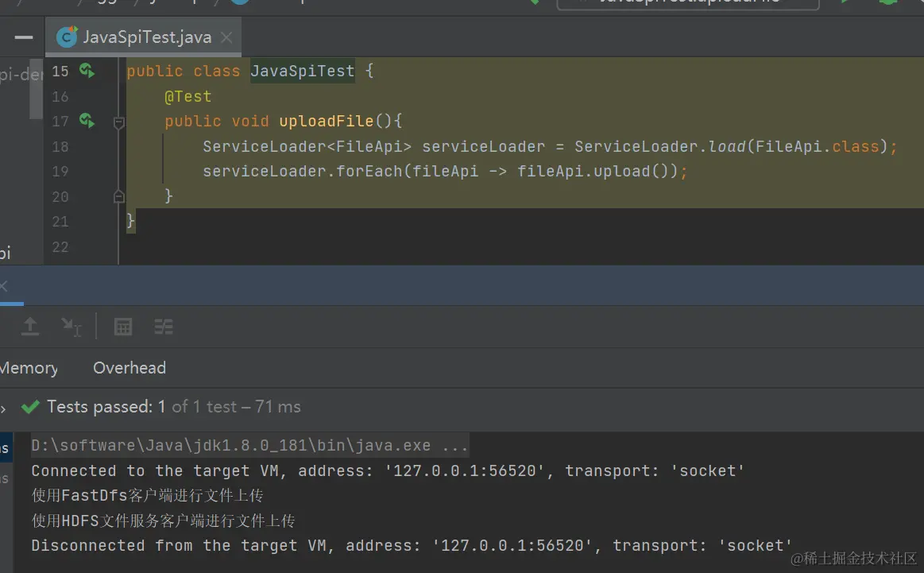Image resolution: width=924 pixels, height=573 pixels.
Task: Switch to the Memory tab
Action: click(x=29, y=368)
